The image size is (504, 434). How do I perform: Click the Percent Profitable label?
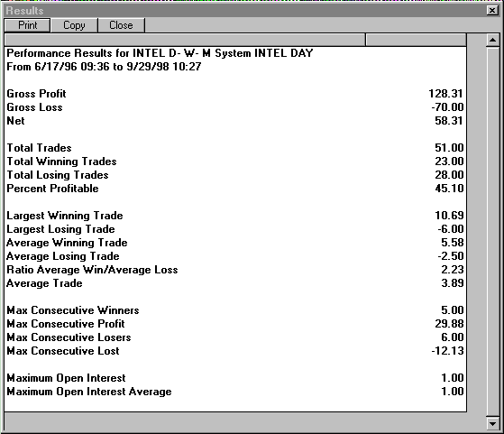point(52,189)
